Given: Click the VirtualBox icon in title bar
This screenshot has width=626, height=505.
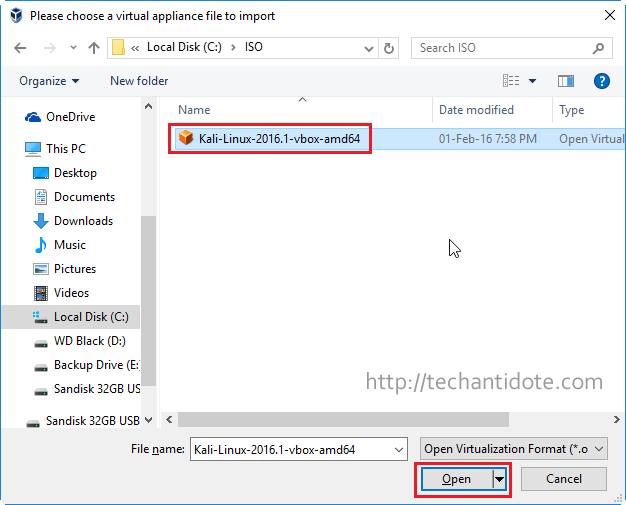Looking at the screenshot, I should (16, 16).
